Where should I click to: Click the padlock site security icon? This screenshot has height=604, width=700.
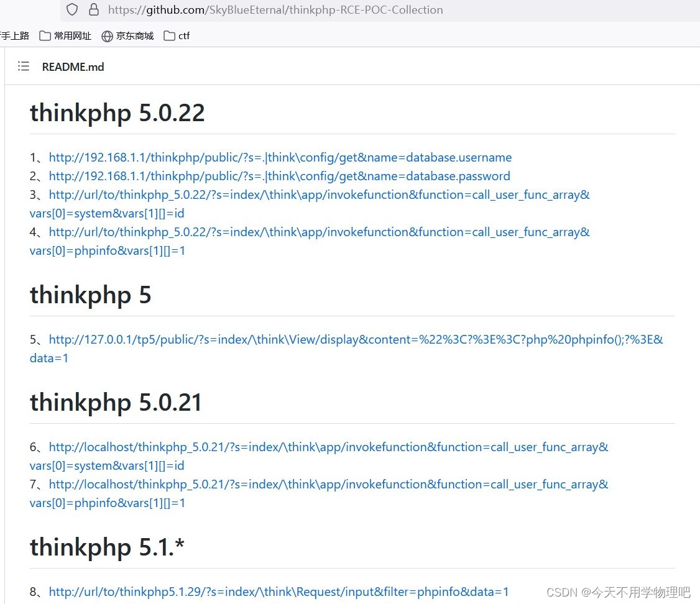tap(94, 9)
